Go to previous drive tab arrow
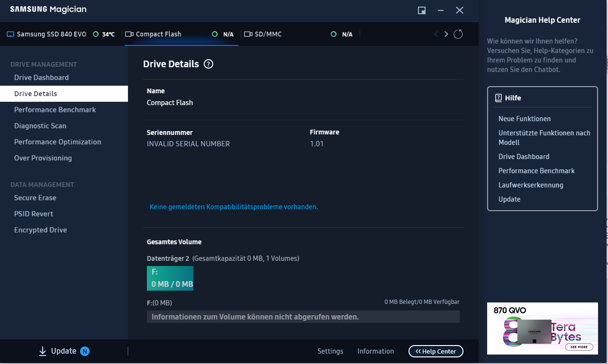Screen dimensions: 608x364 click(x=436, y=34)
